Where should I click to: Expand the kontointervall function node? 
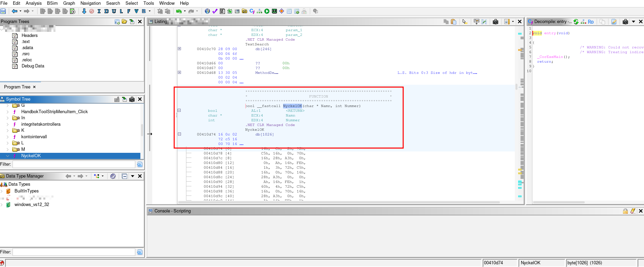(7, 137)
